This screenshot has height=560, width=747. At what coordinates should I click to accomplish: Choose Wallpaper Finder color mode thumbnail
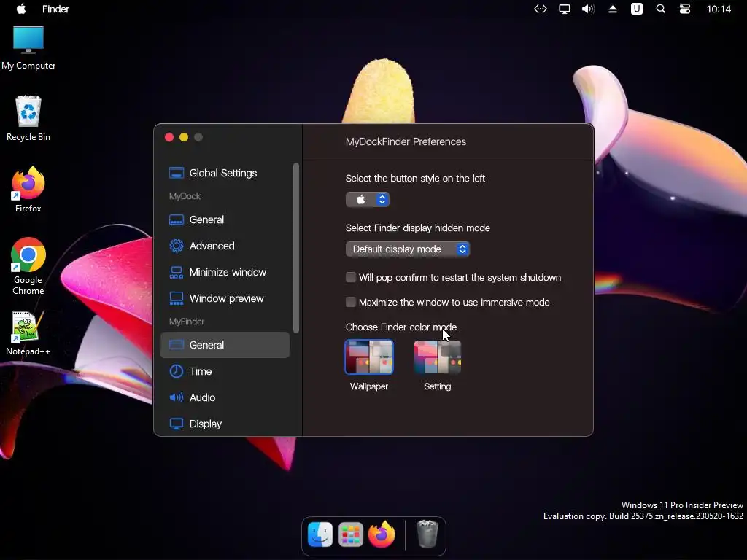(369, 357)
